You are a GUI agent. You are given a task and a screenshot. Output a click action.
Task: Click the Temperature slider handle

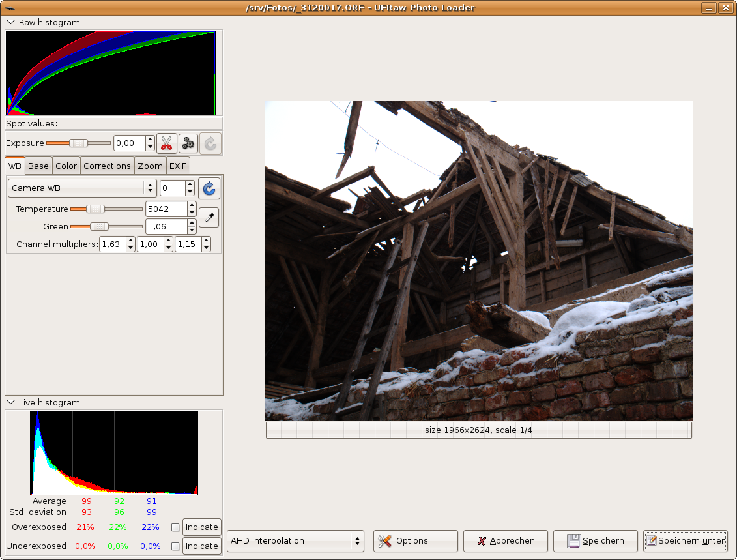point(95,209)
